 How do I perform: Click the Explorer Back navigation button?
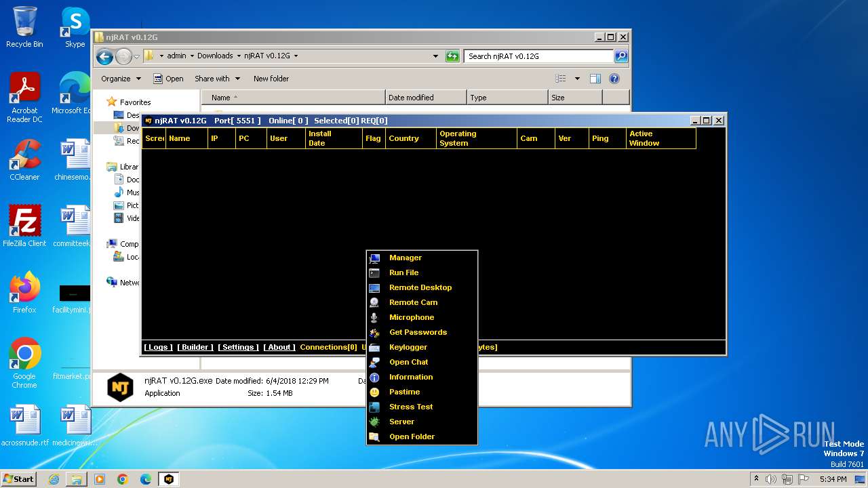point(104,56)
